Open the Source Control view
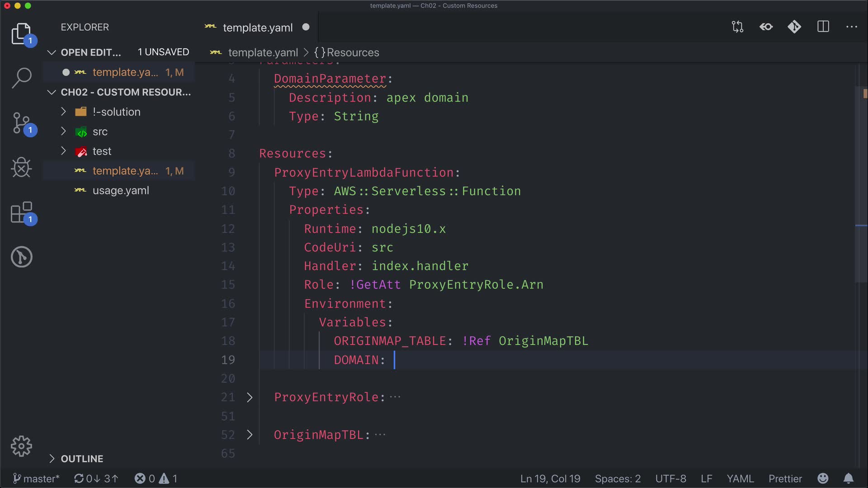This screenshot has height=488, width=868. coord(21,123)
